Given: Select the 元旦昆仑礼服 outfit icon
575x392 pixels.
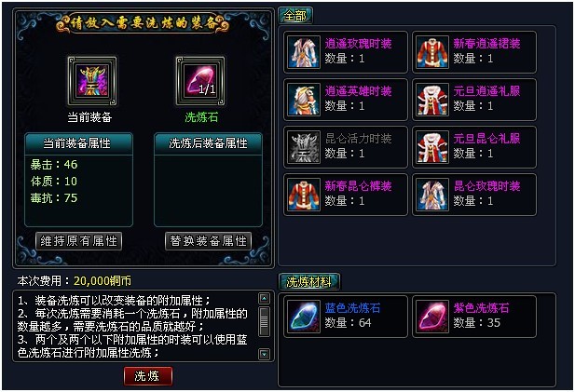Looking at the screenshot, I should pos(432,147).
